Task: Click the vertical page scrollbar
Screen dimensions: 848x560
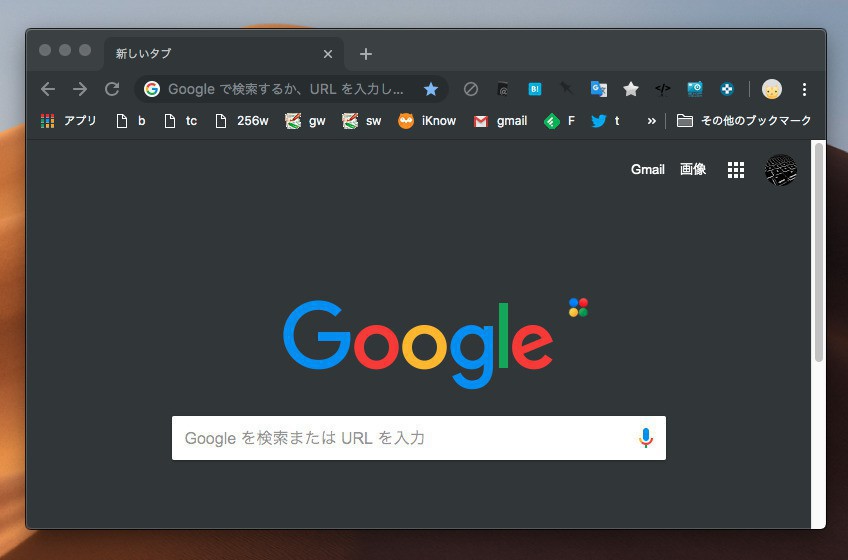Action: coord(819,252)
